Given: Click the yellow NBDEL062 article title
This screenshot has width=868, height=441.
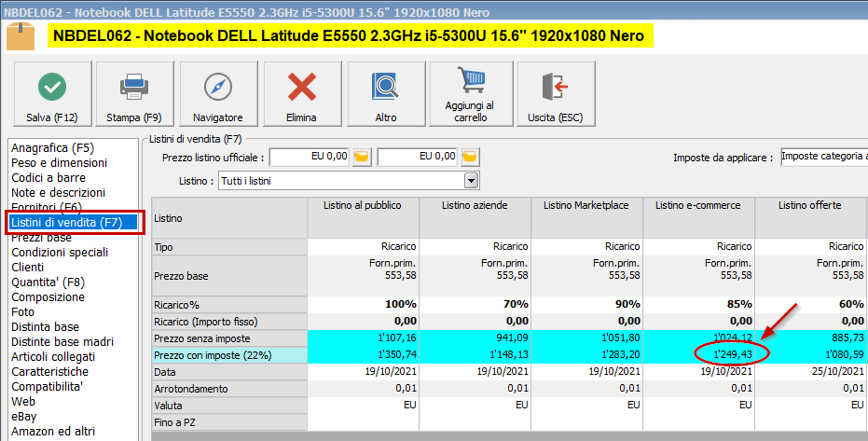Looking at the screenshot, I should pyautogui.click(x=350, y=36).
